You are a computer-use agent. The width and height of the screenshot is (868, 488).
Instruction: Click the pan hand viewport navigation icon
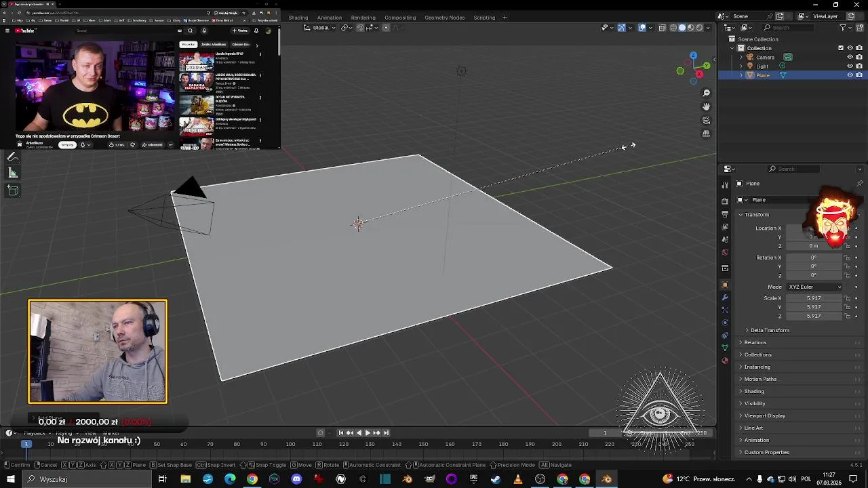point(706,106)
